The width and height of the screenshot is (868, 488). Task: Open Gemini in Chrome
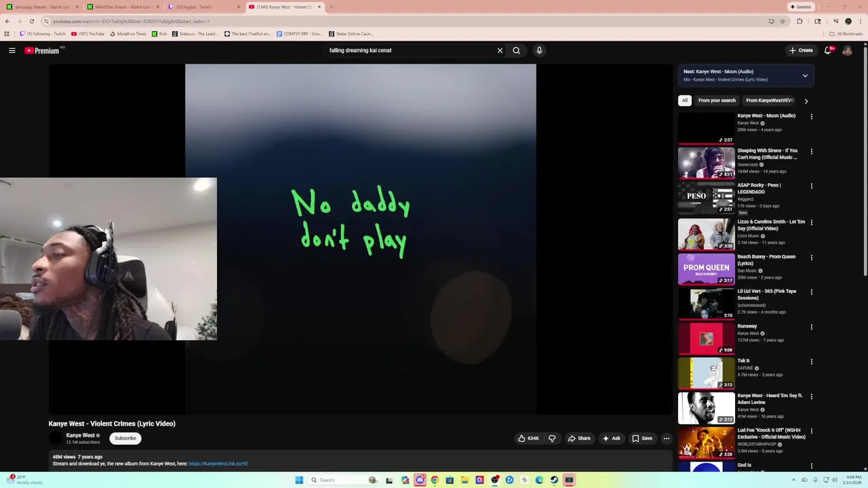click(x=800, y=7)
